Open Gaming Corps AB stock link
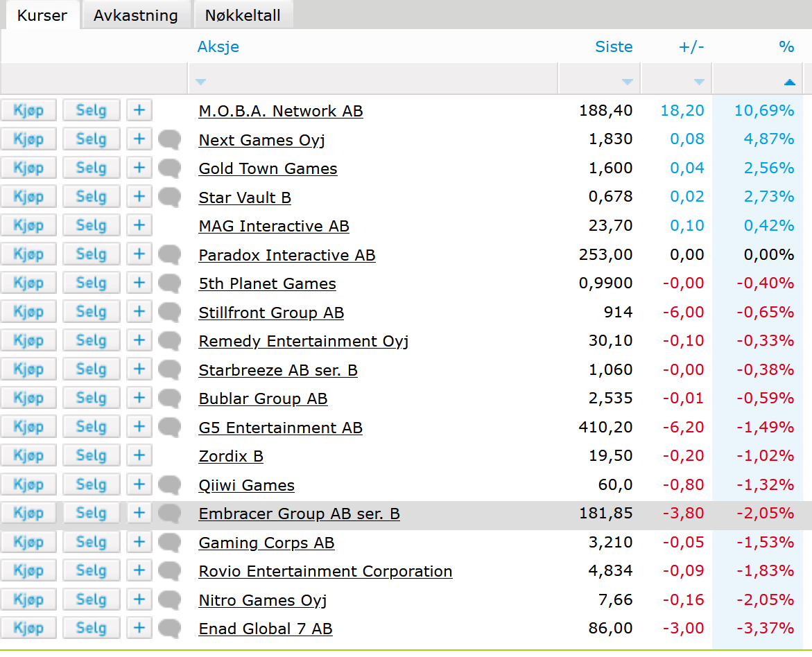The width and height of the screenshot is (812, 657). tap(267, 543)
